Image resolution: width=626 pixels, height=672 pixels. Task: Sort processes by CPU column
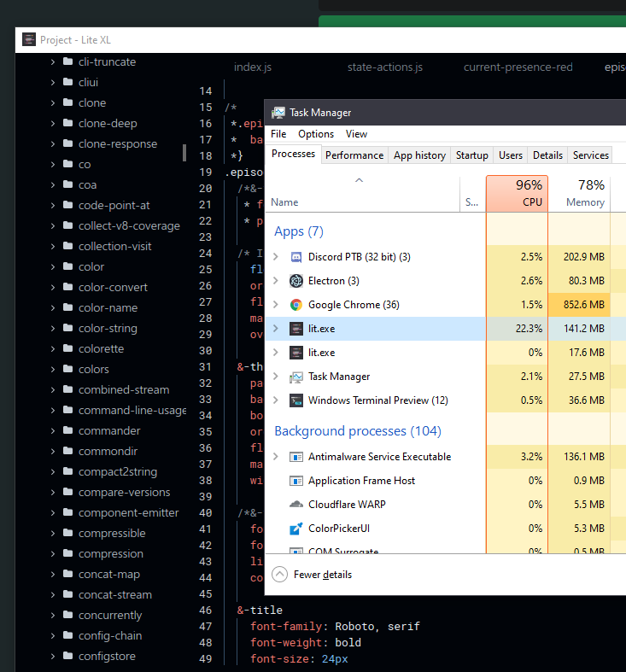pyautogui.click(x=517, y=194)
